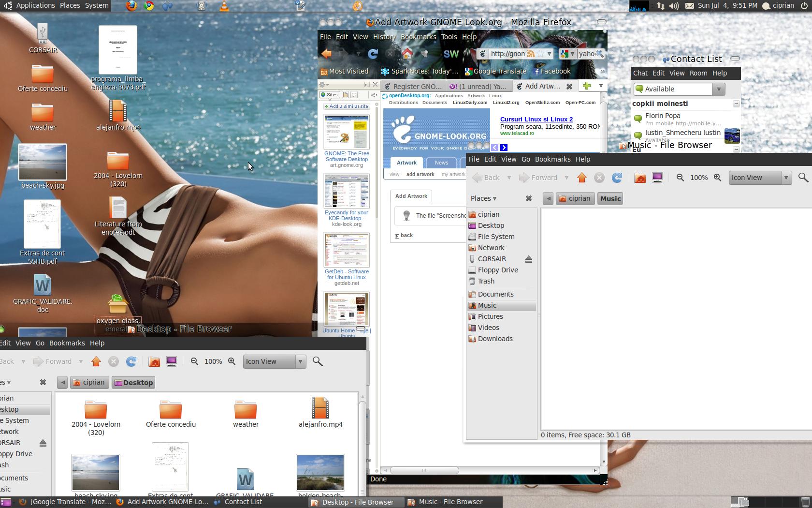
Task: Click GNOME art.gnome.org site thumbnail
Action: coord(347,132)
